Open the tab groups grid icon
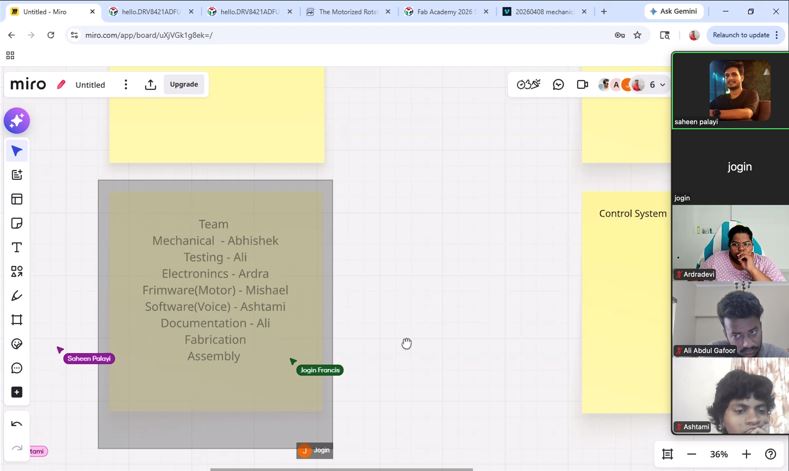The width and height of the screenshot is (789, 471). [x=10, y=55]
